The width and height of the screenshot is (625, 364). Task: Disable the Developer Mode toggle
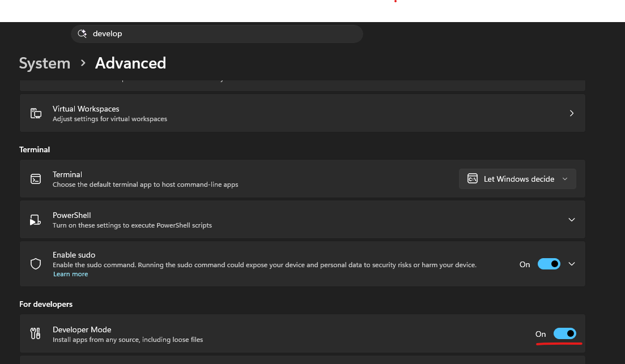565,333
